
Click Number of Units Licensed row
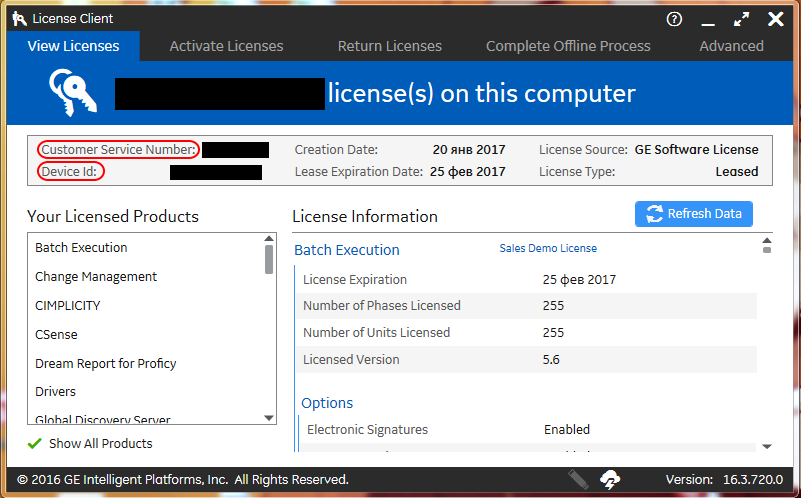click(527, 333)
